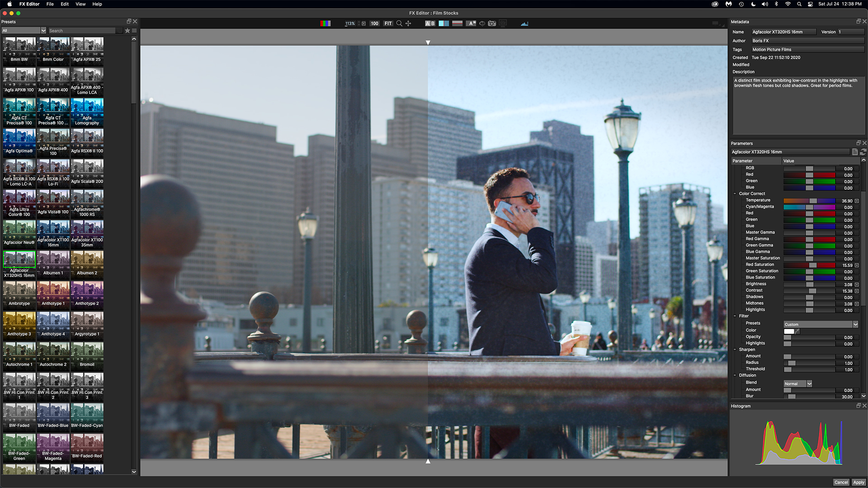Open presets list options menu icon
The image size is (868, 488).
pos(134,31)
